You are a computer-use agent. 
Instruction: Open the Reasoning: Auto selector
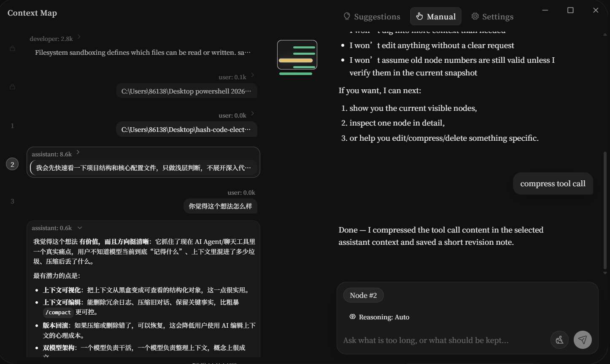click(379, 317)
